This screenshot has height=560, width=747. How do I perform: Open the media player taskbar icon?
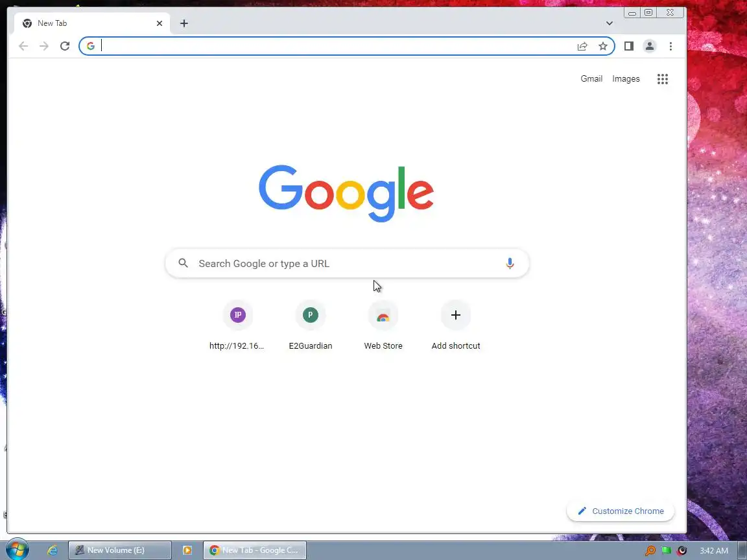click(187, 550)
